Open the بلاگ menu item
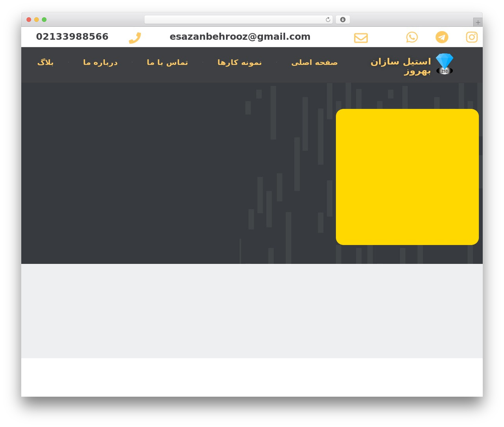 [x=45, y=62]
